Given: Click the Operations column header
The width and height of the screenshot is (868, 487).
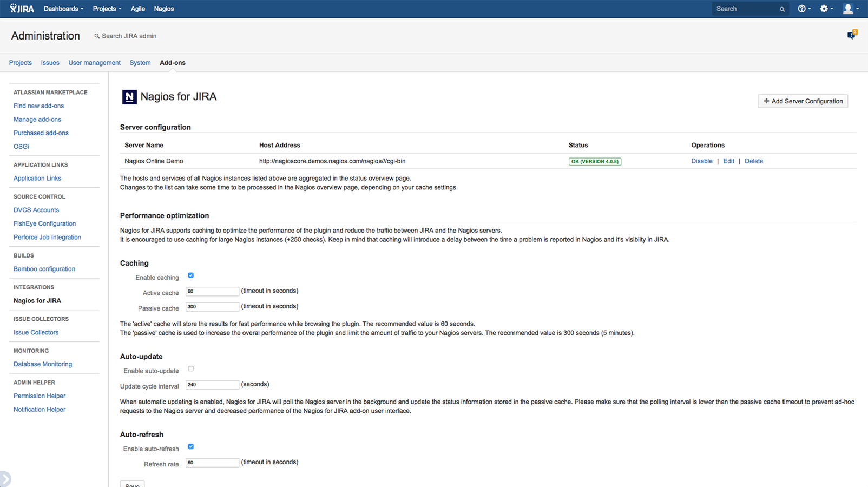Looking at the screenshot, I should tap(708, 146).
